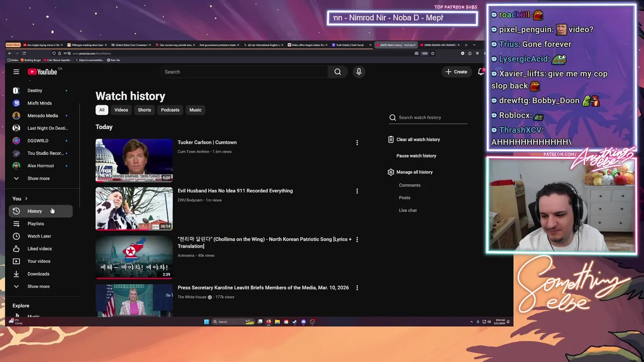The height and width of the screenshot is (362, 644).
Task: Open Liked videos in the sidebar
Action: coord(40,249)
